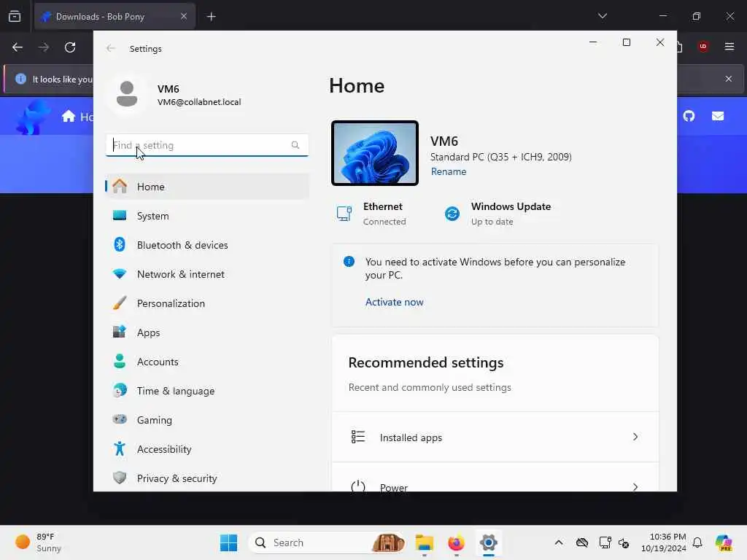Click the GitHub icon on Bob Pony page

689,116
